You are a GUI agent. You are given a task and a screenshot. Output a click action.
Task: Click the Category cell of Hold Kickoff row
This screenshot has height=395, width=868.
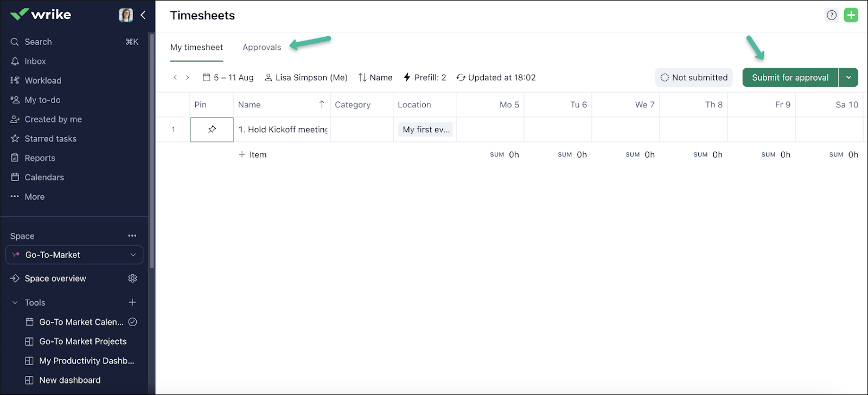point(362,129)
